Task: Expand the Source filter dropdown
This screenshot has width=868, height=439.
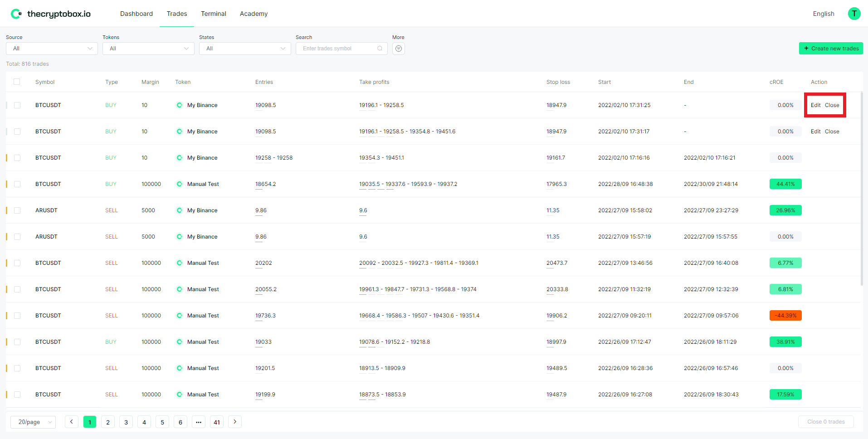Action: 52,49
